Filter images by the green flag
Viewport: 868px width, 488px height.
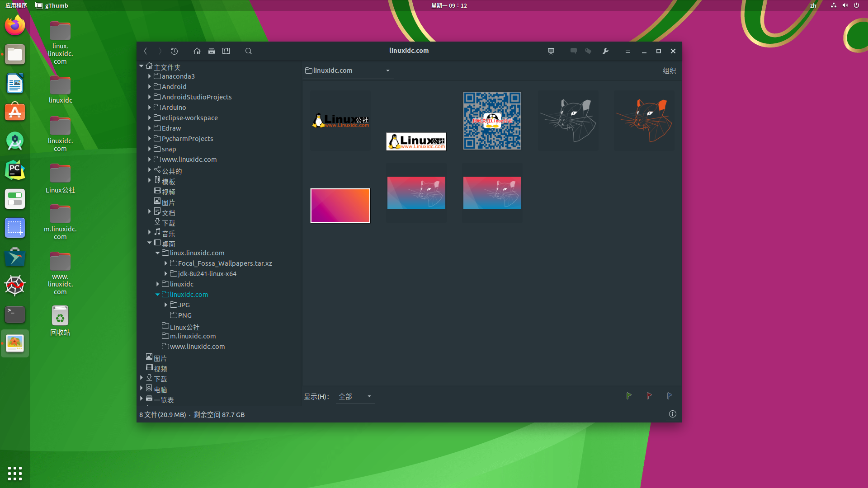629,396
